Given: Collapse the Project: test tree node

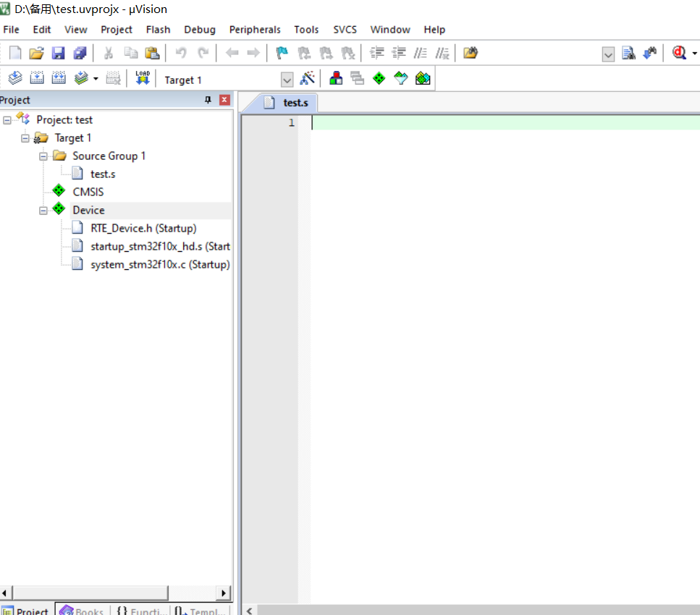Looking at the screenshot, I should pyautogui.click(x=7, y=120).
